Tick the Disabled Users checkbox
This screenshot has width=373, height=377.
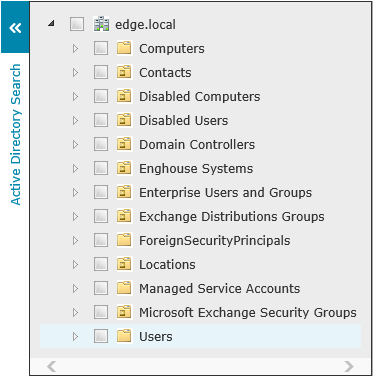coord(101,120)
